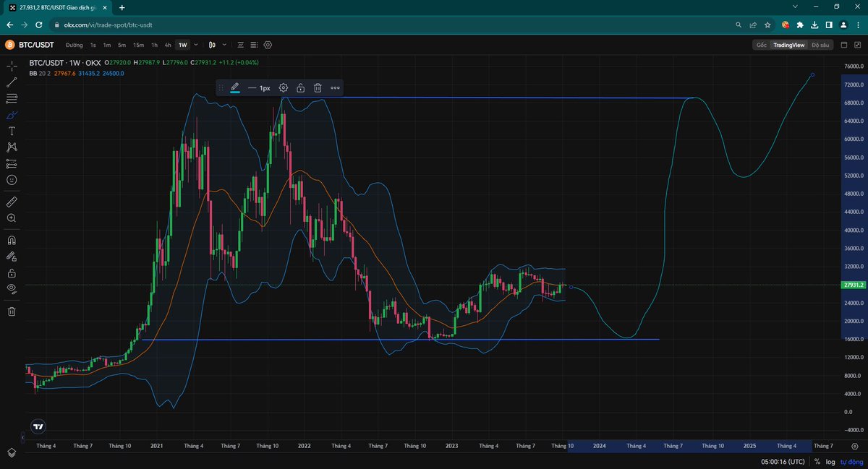This screenshot has height=469, width=868.
Task: Select the active brush drawing tool
Action: point(12,114)
